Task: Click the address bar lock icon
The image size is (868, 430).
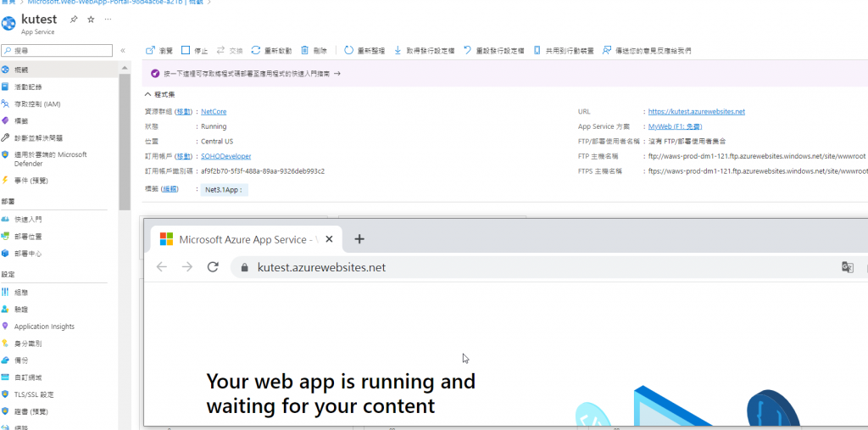Action: pos(245,268)
